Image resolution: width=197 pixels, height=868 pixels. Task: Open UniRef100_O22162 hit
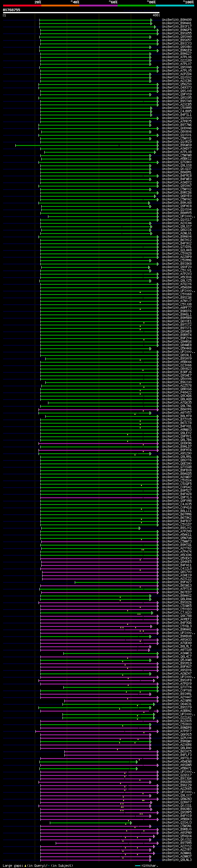click(x=177, y=717)
